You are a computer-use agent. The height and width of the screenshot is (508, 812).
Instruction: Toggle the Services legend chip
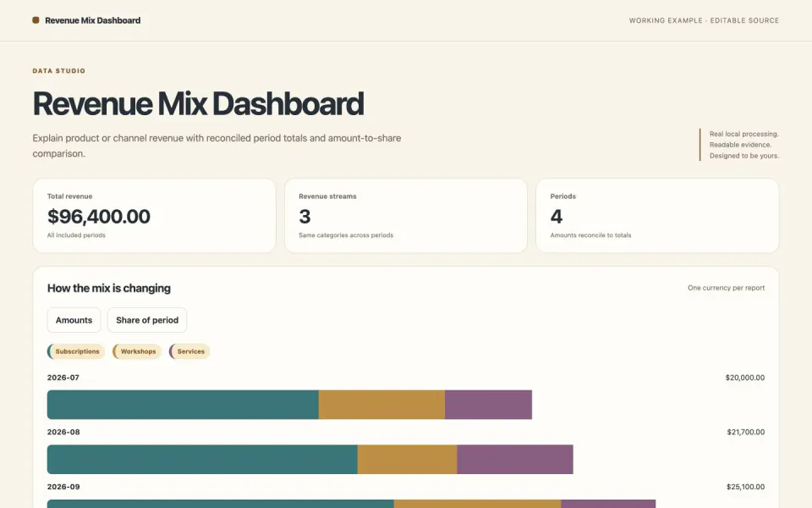(189, 351)
